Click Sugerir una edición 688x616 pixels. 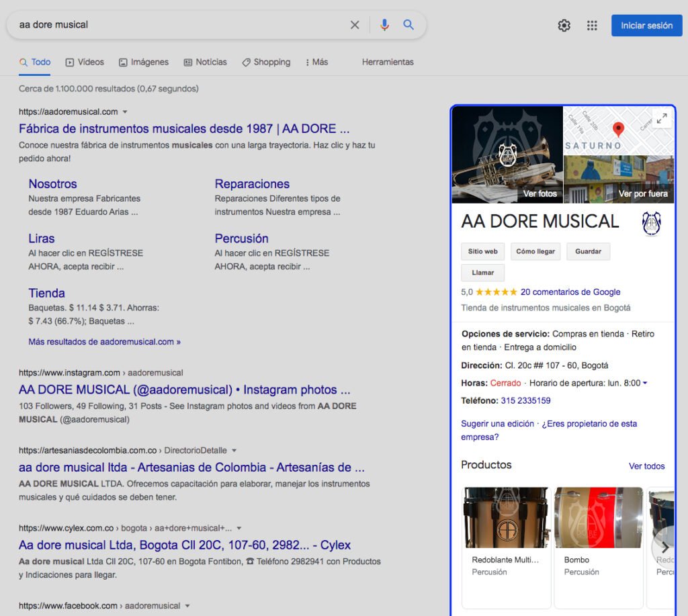click(497, 423)
